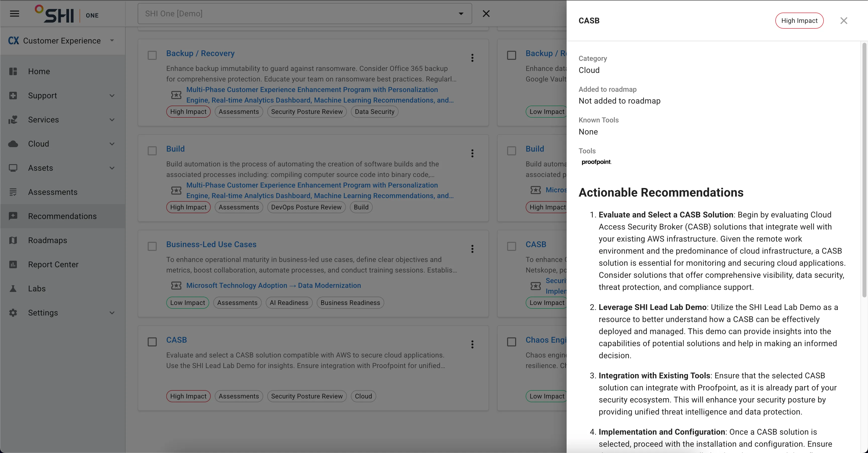Viewport: 868px width, 453px height.
Task: Click the Settings gear icon
Action: [13, 313]
